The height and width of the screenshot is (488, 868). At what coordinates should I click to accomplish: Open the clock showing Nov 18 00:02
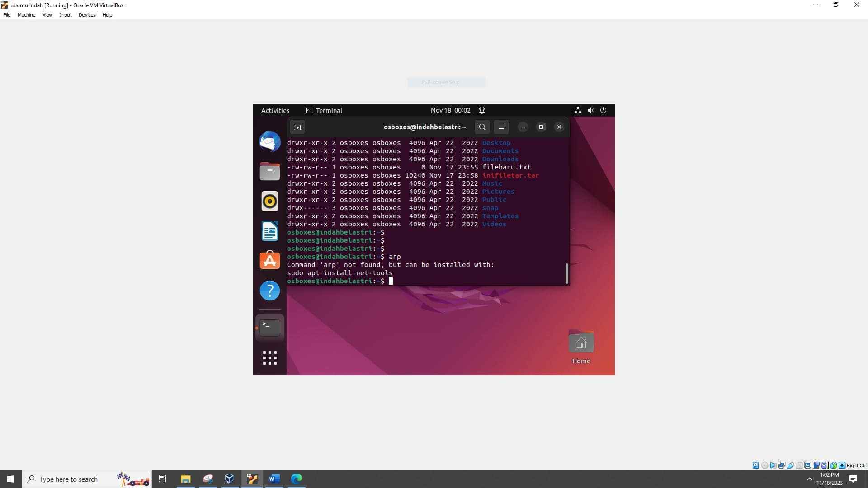click(x=450, y=110)
